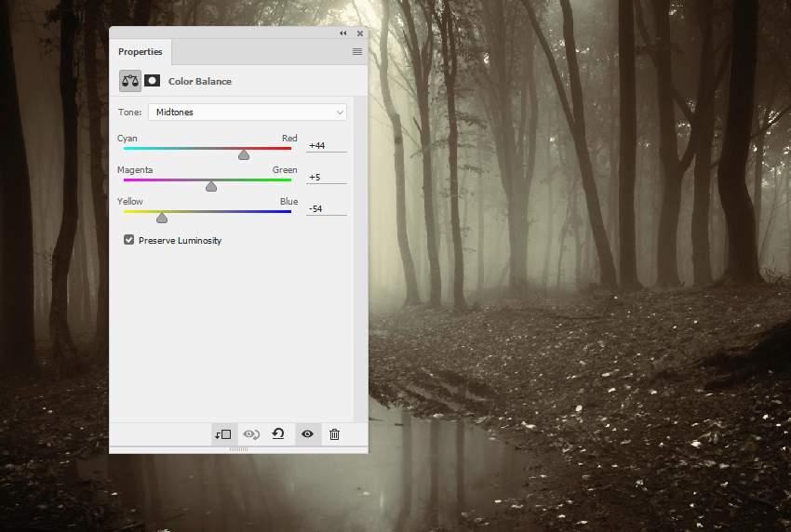Click the Magenta label
The height and width of the screenshot is (532, 791).
(135, 170)
